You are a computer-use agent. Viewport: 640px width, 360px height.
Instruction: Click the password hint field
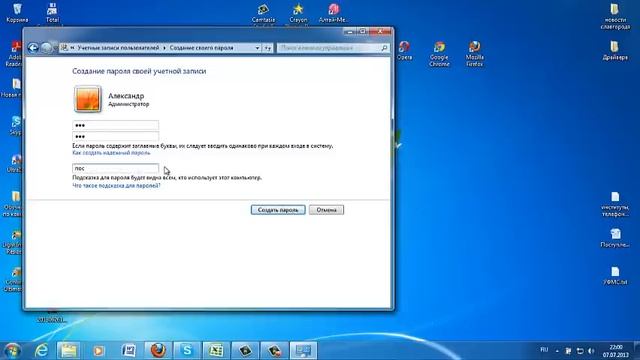(x=116, y=168)
